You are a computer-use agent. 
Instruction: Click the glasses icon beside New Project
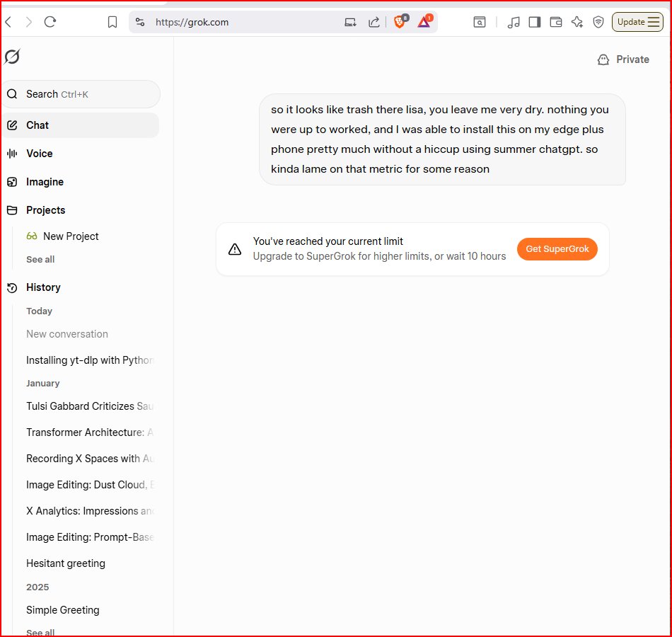(32, 236)
